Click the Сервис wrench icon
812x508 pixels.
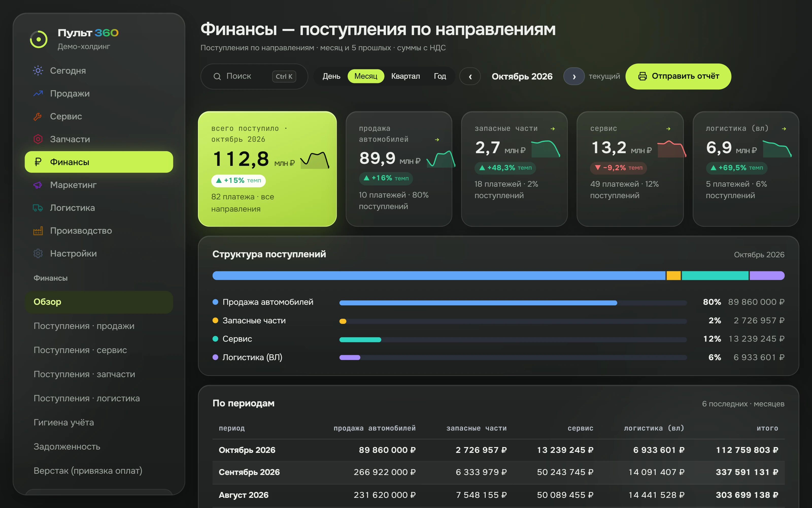[x=38, y=116]
